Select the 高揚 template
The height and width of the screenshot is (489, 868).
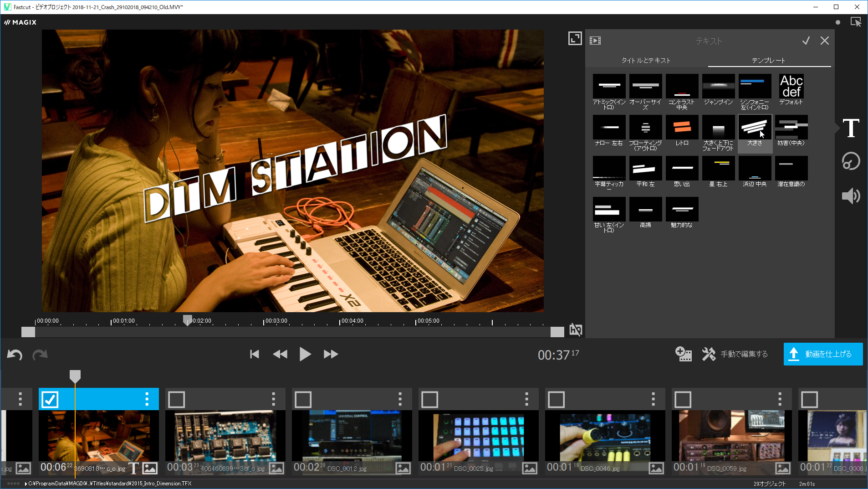tap(645, 212)
